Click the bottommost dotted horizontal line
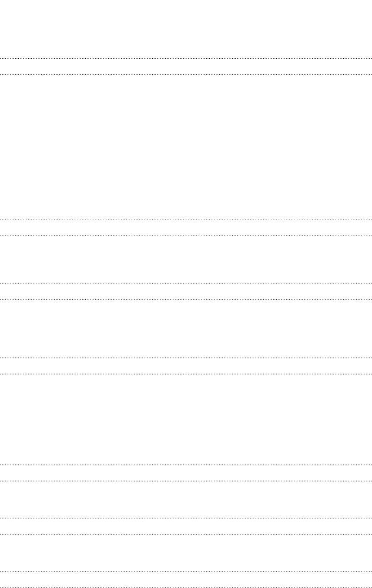This screenshot has width=372, height=588. tap(186, 587)
